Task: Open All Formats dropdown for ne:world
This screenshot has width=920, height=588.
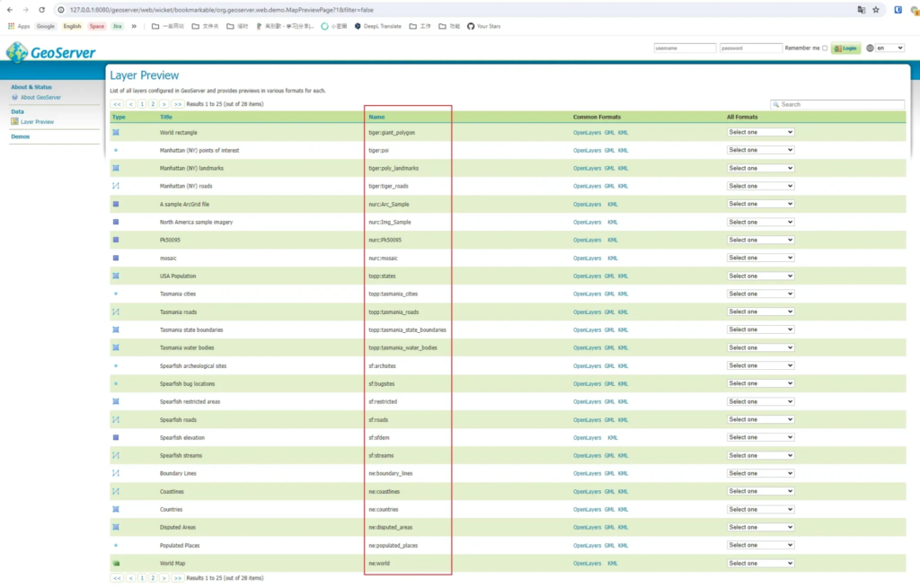Action: click(760, 564)
